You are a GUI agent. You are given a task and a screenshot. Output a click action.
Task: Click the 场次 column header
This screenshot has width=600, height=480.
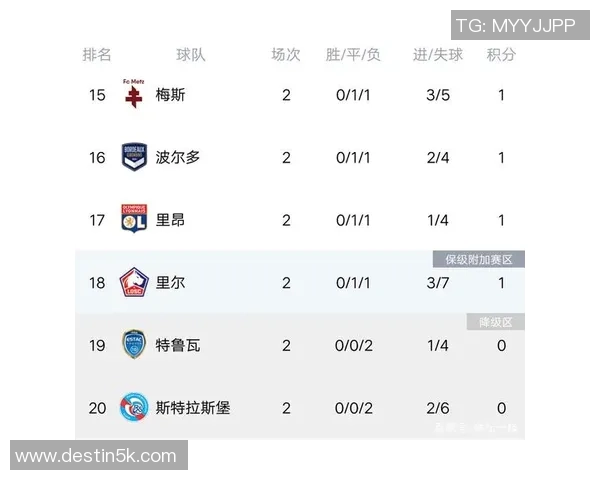point(286,54)
